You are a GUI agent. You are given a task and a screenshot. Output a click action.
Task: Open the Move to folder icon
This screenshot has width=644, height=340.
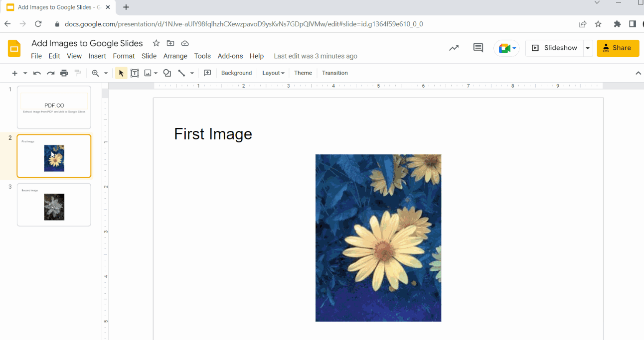coord(170,43)
